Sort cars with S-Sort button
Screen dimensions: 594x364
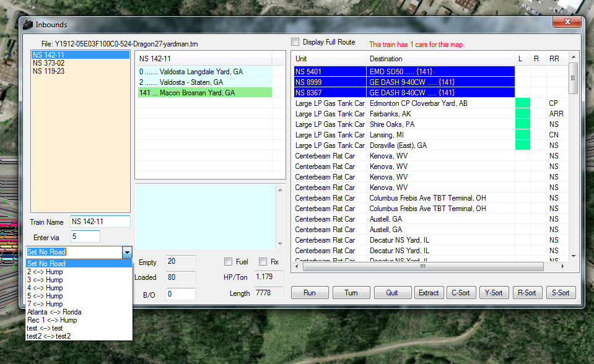[x=561, y=293]
